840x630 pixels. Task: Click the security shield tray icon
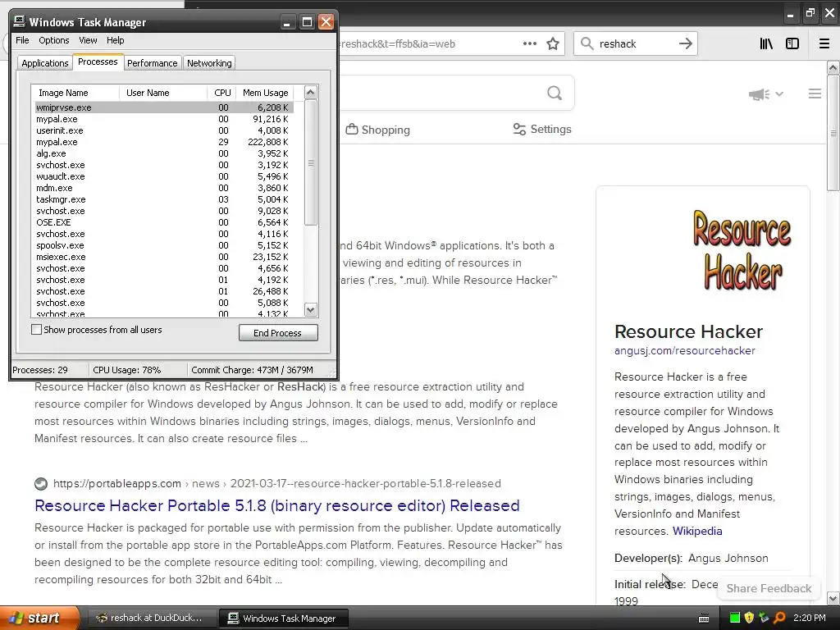click(750, 618)
